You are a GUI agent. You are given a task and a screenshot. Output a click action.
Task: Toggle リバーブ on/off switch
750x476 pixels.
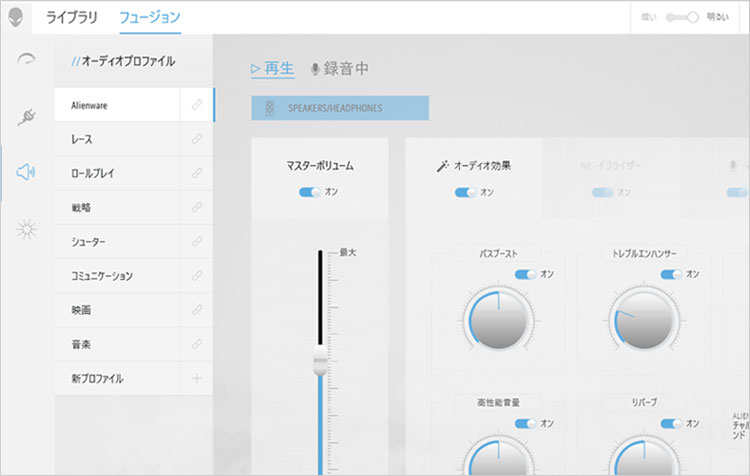click(671, 423)
